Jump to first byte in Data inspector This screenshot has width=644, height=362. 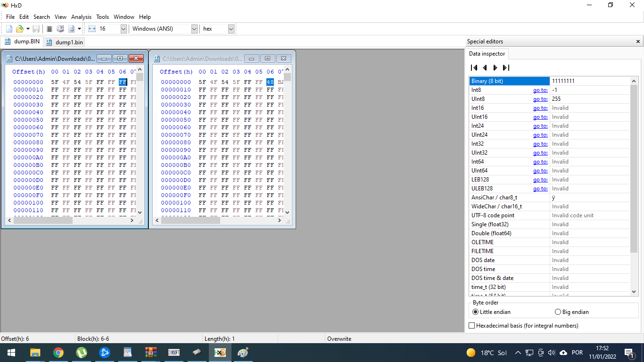point(474,68)
